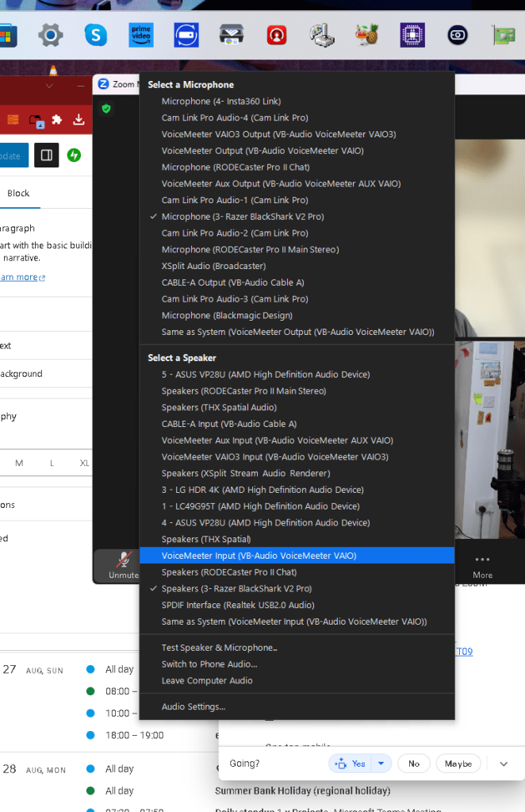Open the Settings gear icon in the taskbar
This screenshot has width=525, height=812.
[x=50, y=35]
